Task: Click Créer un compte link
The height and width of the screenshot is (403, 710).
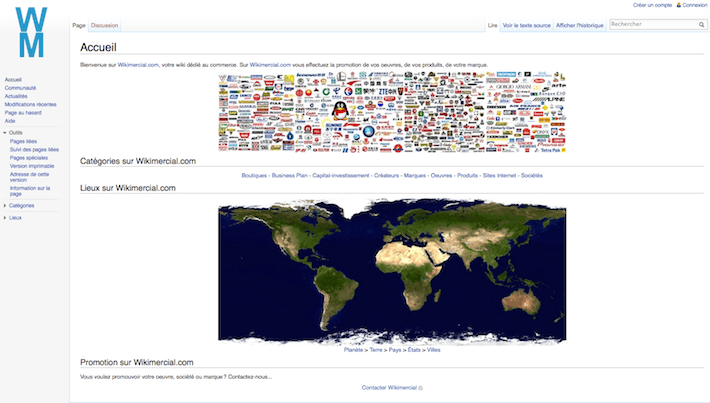Action: [652, 5]
